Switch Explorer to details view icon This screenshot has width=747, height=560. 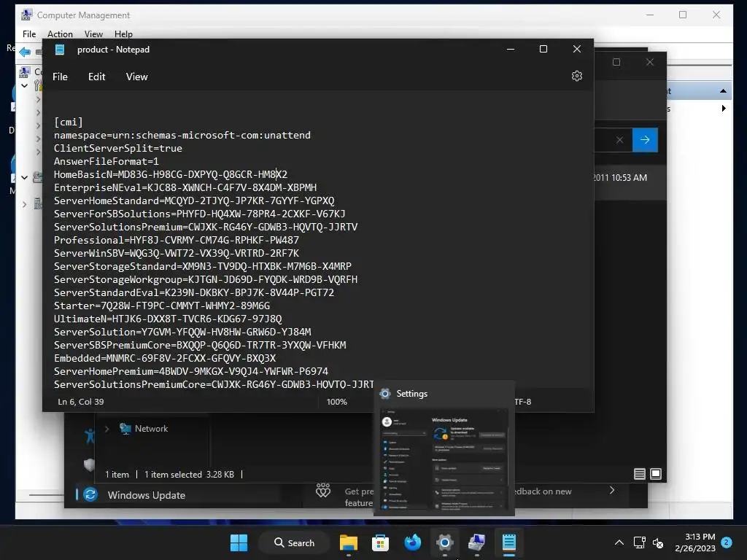pyautogui.click(x=639, y=474)
